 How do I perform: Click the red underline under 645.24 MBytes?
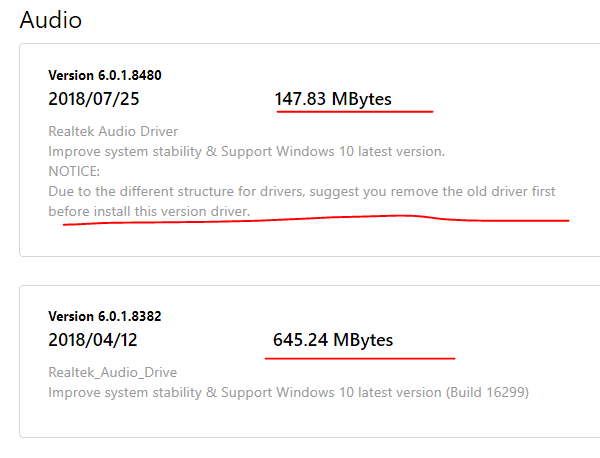(360, 359)
